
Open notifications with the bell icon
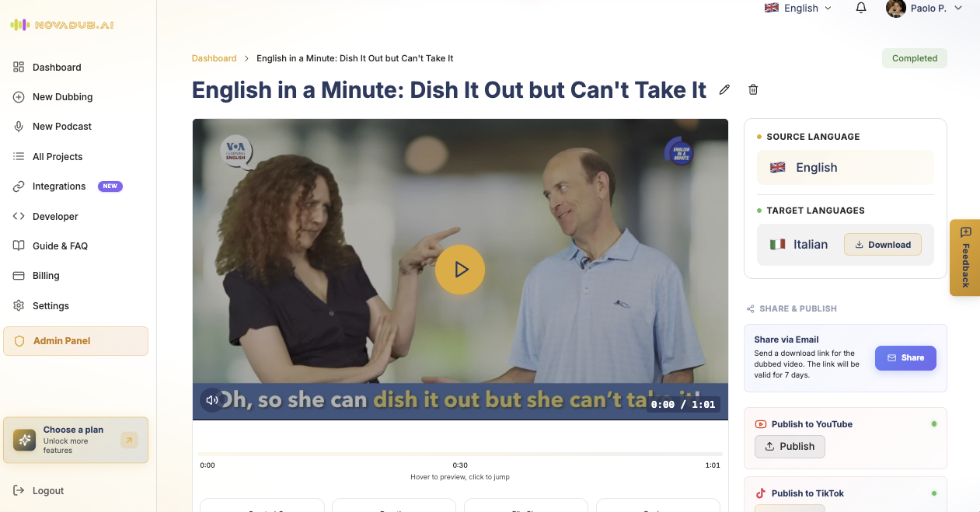(x=861, y=8)
